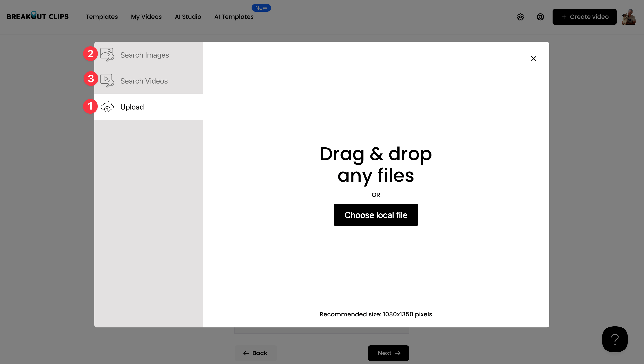Open the Templates menu item

102,17
